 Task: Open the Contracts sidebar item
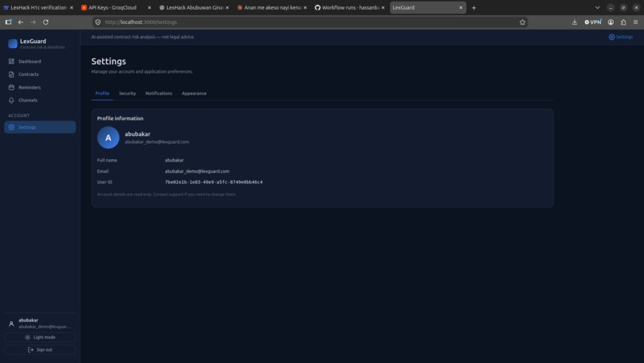[40, 74]
